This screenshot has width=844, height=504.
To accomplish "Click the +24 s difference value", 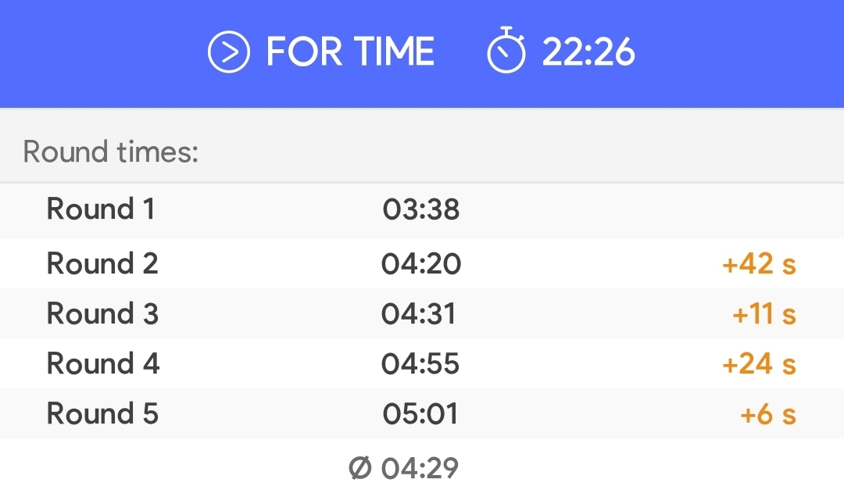I will (x=759, y=364).
